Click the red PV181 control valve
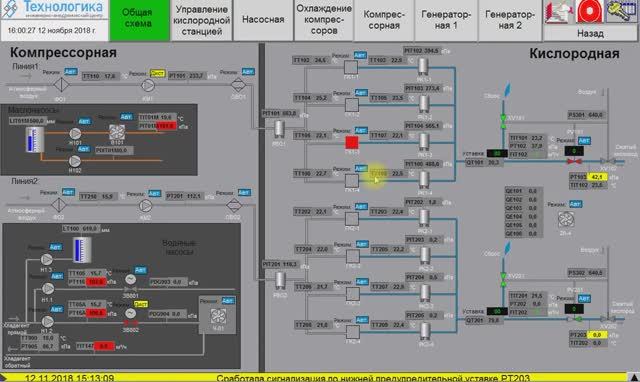640x382 pixels. (574, 162)
